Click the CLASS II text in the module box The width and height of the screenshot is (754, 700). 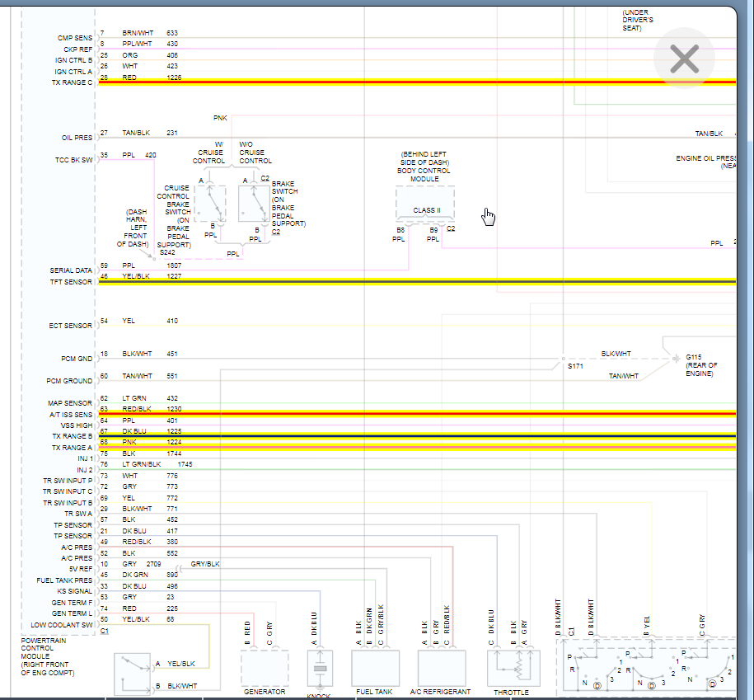tap(427, 210)
